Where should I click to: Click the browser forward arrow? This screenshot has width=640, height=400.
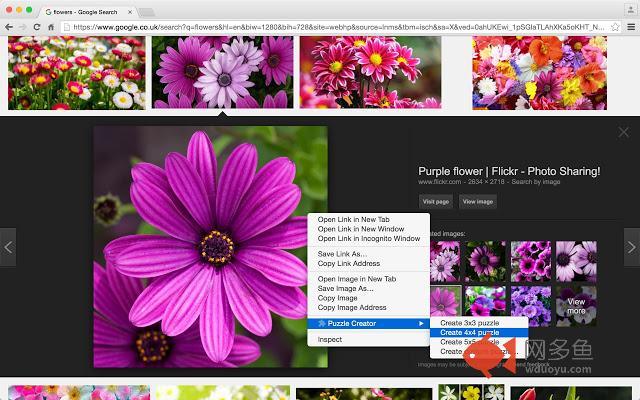click(22, 27)
